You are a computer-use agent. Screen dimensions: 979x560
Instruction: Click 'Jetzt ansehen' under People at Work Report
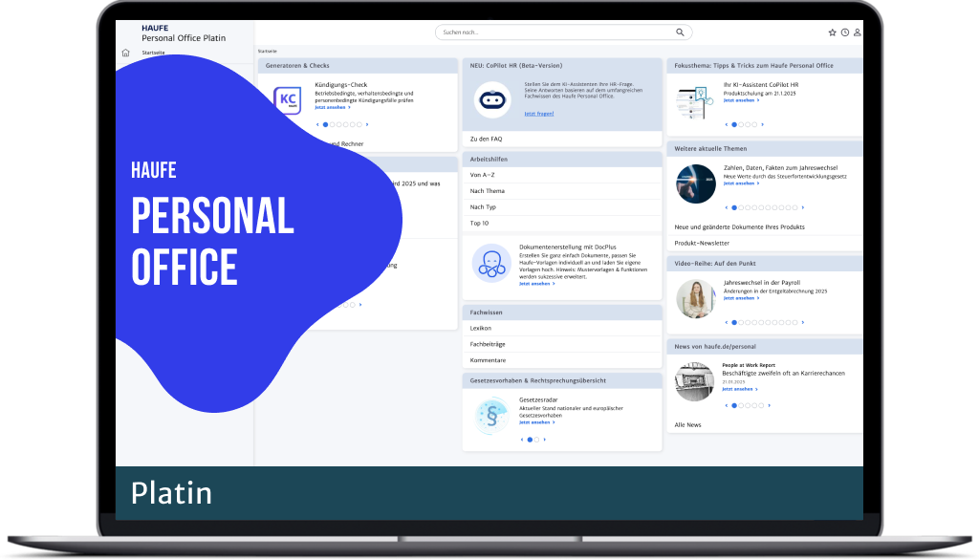740,389
